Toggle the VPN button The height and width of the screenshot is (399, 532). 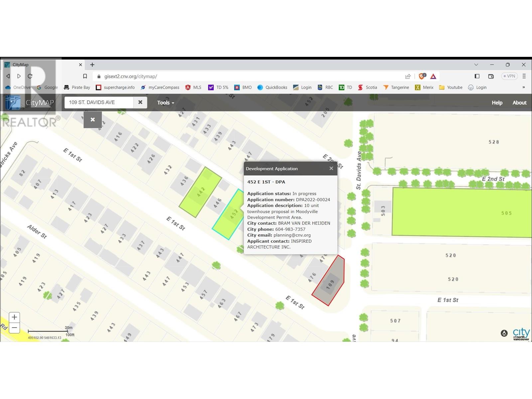point(509,76)
